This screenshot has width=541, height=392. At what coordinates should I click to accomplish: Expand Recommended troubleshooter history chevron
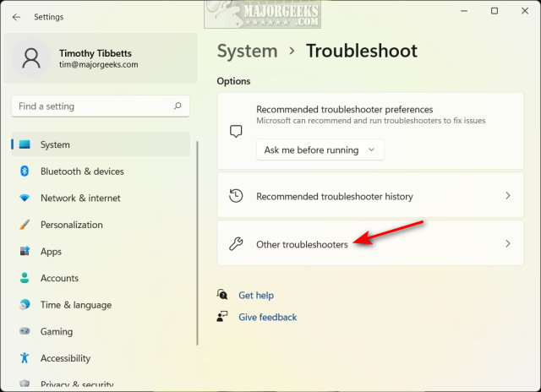[507, 196]
